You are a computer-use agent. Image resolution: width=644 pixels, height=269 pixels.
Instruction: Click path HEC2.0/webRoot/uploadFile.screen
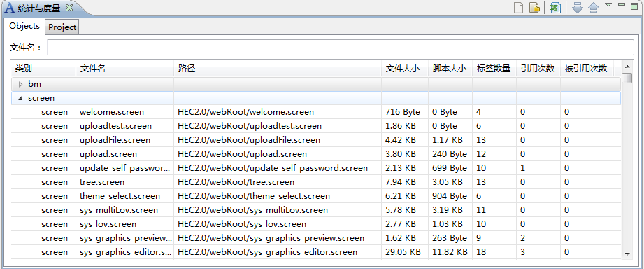pos(248,140)
